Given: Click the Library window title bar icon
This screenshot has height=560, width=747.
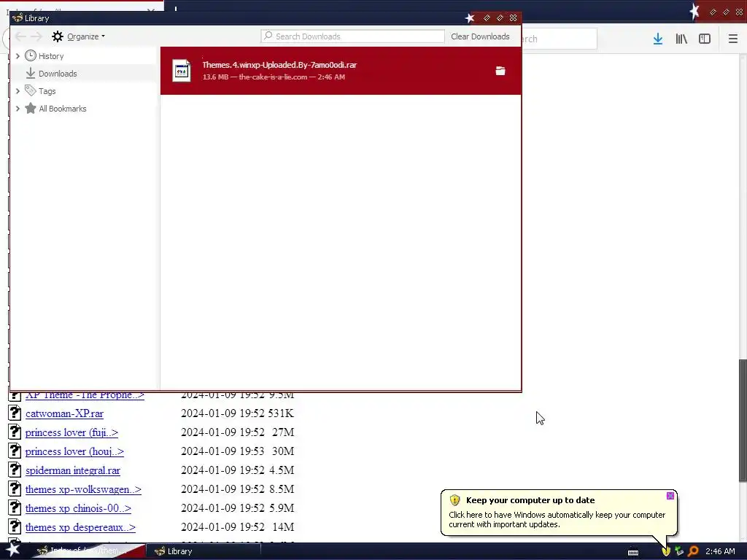Looking at the screenshot, I should [18, 18].
